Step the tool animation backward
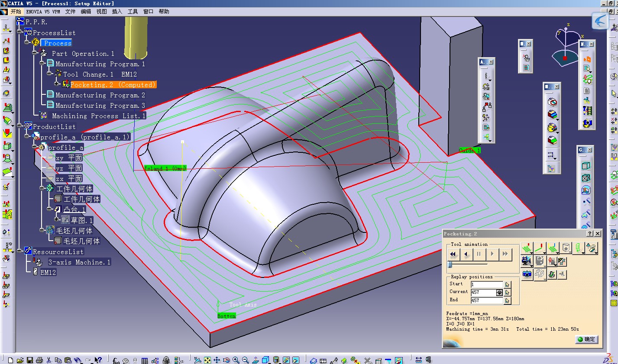The image size is (618, 364). (466, 254)
